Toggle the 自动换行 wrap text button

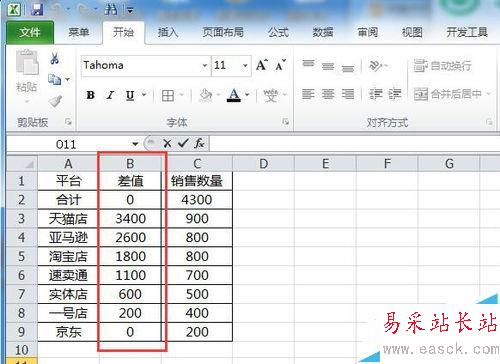click(442, 66)
